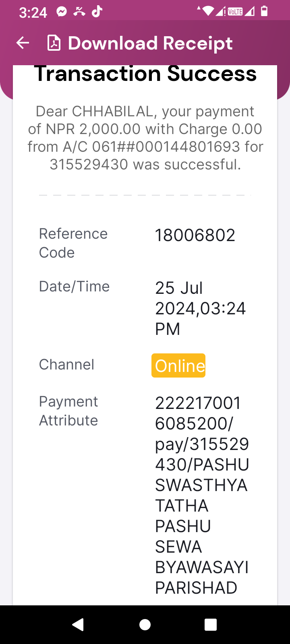Viewport: 290px width, 644px height.
Task: Tap the back arrow icon
Action: coord(23,43)
